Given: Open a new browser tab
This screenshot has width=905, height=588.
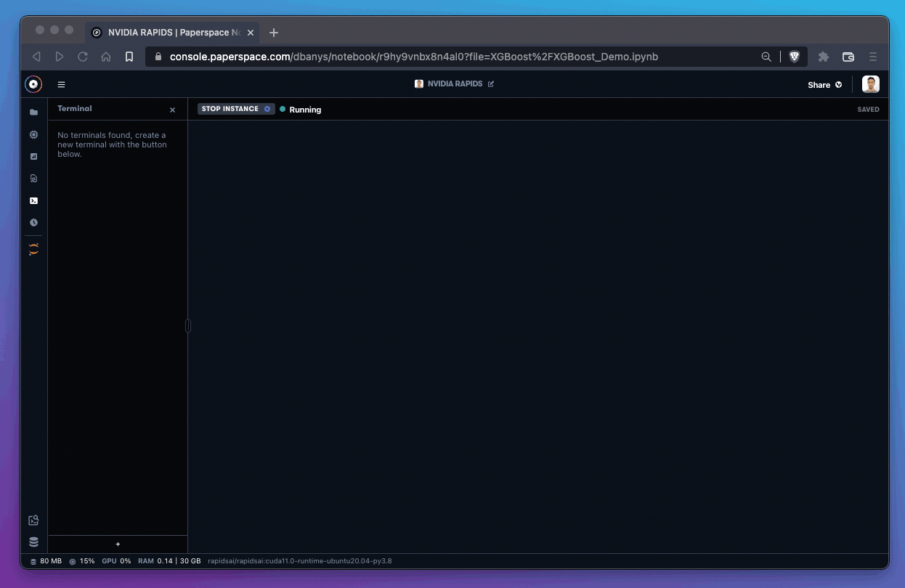Looking at the screenshot, I should coord(274,33).
